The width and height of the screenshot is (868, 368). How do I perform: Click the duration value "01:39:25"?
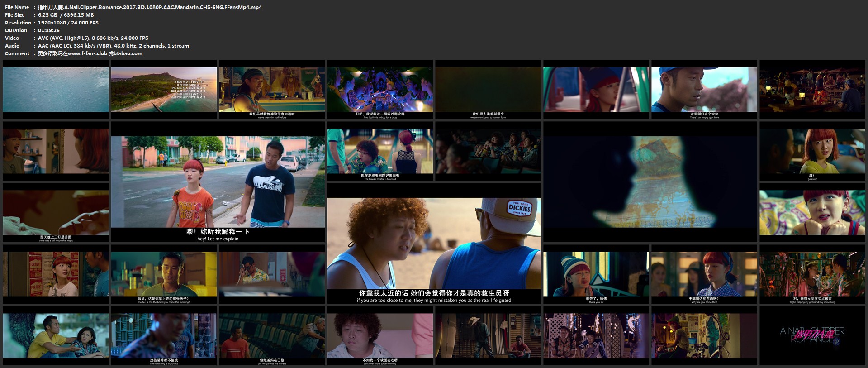click(49, 30)
